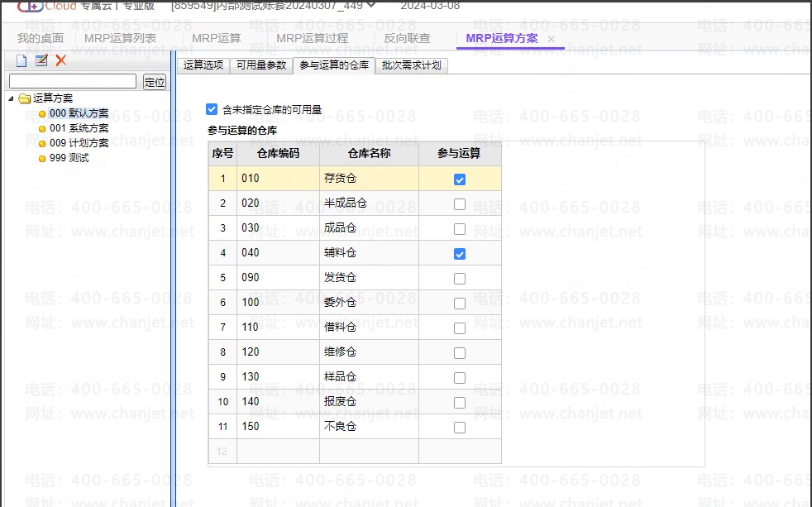812x507 pixels.
Task: Click the 定位 button
Action: (x=155, y=82)
